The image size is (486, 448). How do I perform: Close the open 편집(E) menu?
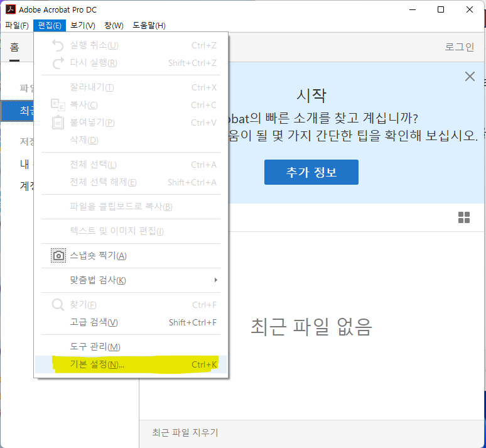(x=50, y=25)
